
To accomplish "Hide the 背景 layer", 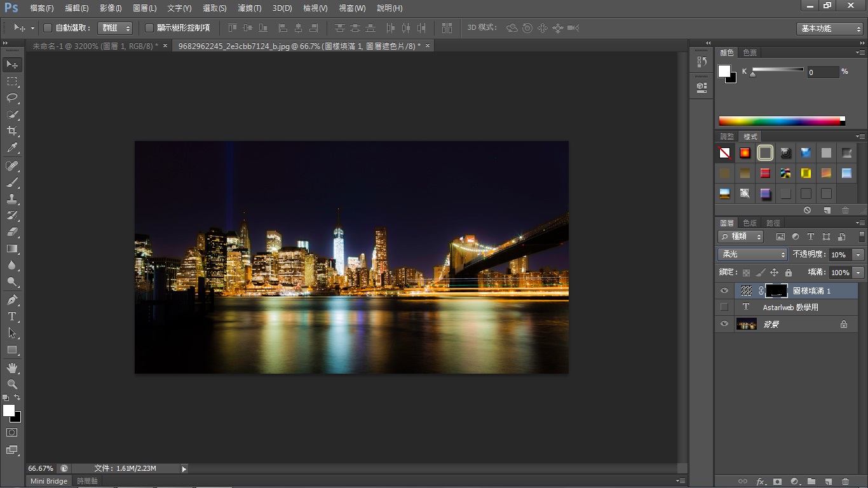I will [724, 324].
